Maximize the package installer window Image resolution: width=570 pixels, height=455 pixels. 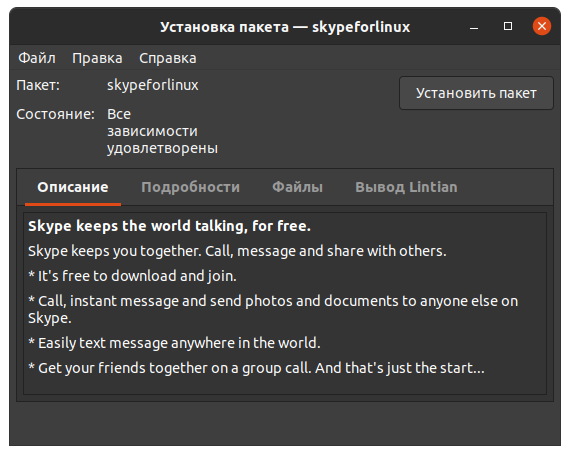pos(508,27)
